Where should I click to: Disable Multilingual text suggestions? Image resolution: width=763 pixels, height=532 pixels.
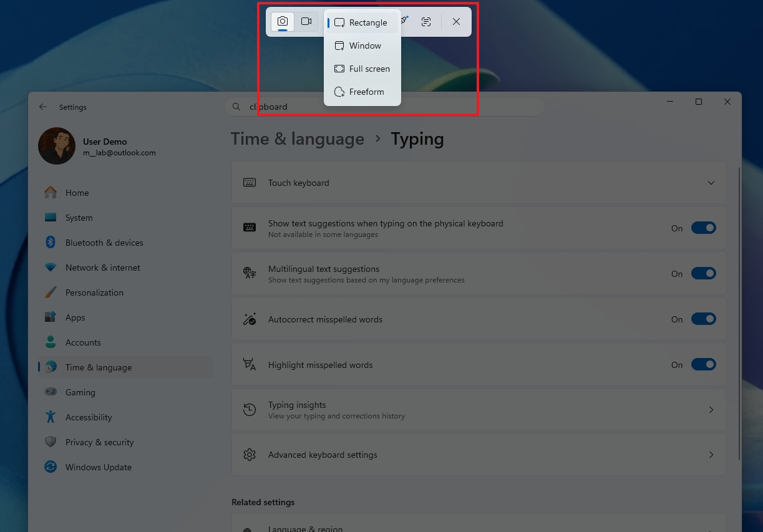tap(704, 273)
